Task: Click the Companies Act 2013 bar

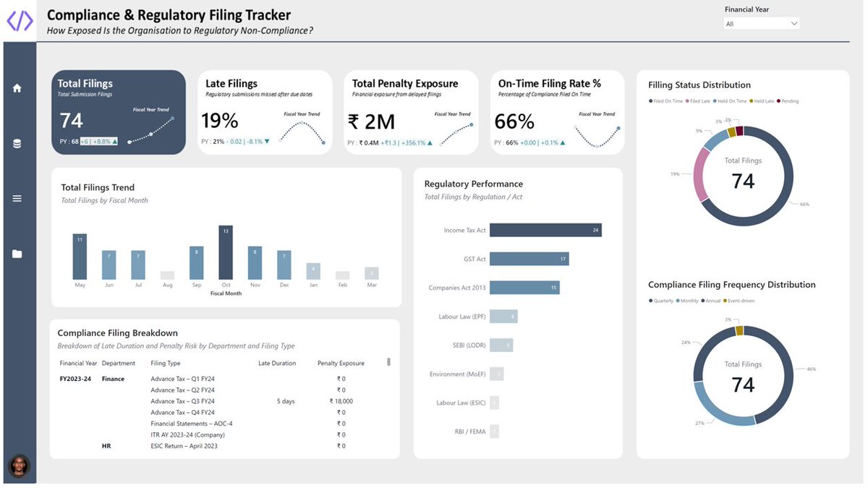Action: tap(524, 288)
